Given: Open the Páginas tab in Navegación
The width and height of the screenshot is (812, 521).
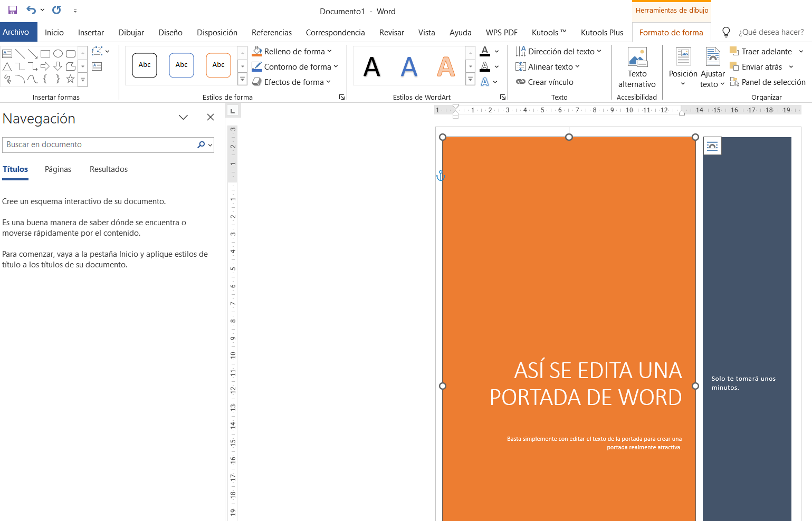Looking at the screenshot, I should 58,169.
